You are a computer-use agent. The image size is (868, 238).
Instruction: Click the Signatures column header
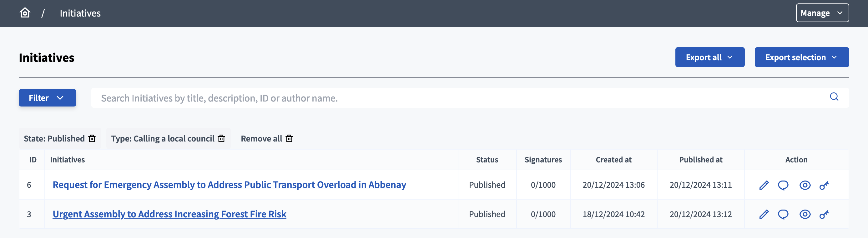(543, 160)
